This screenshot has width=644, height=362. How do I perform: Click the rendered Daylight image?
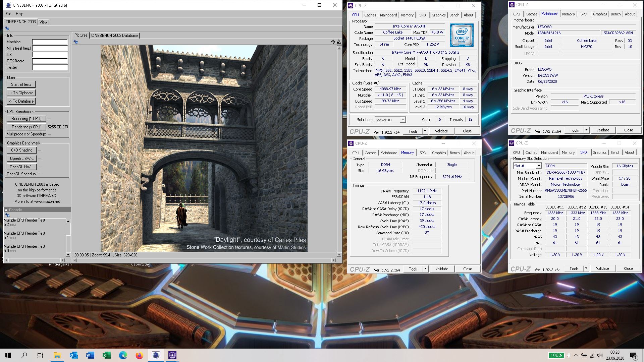204,148
